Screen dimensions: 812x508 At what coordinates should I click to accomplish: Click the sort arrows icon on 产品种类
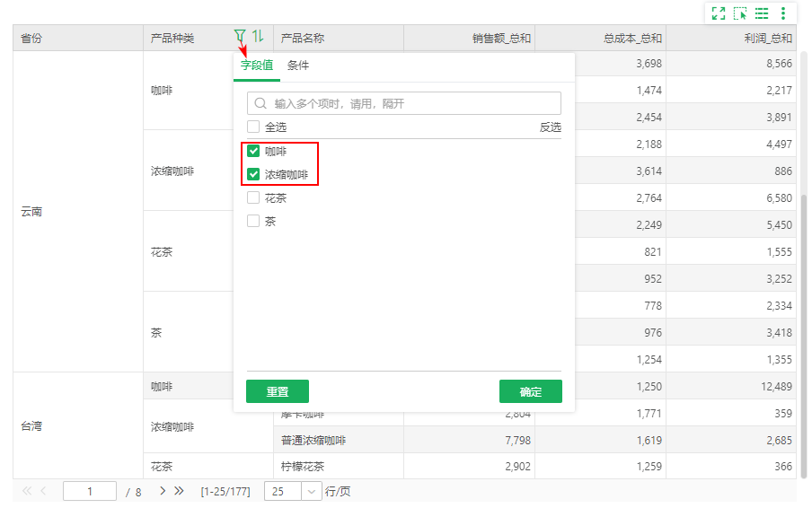tap(258, 36)
